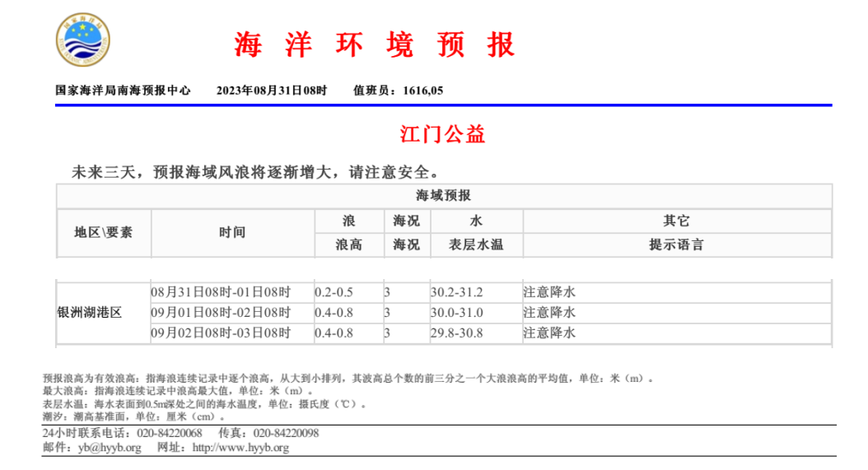
Task: Click the national ocean bureau logo emblem
Action: pos(82,39)
